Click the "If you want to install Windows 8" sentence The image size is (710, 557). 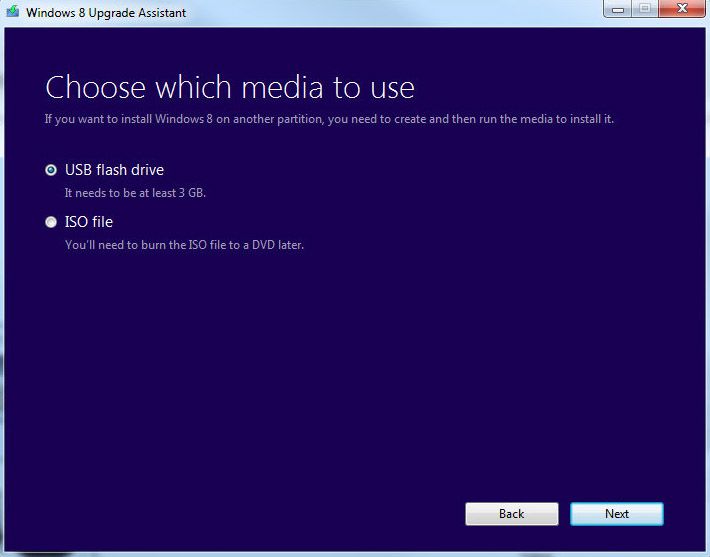329,119
